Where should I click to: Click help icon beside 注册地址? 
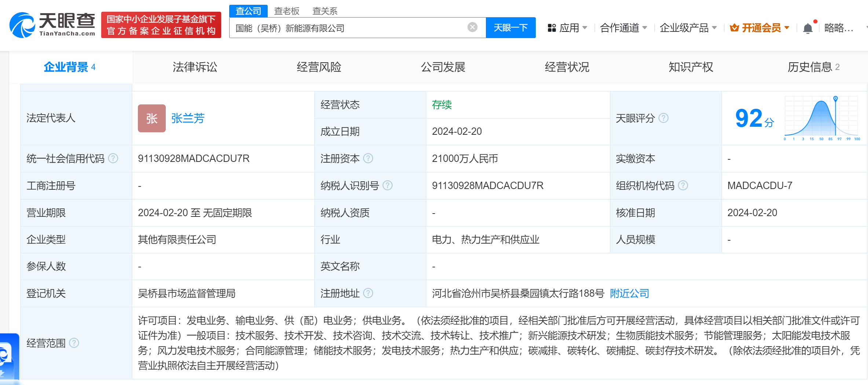coord(368,293)
